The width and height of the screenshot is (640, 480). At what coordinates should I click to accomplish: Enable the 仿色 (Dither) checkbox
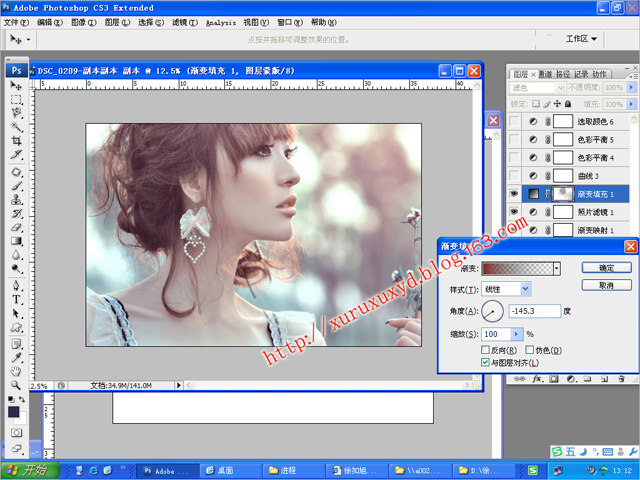pos(529,350)
